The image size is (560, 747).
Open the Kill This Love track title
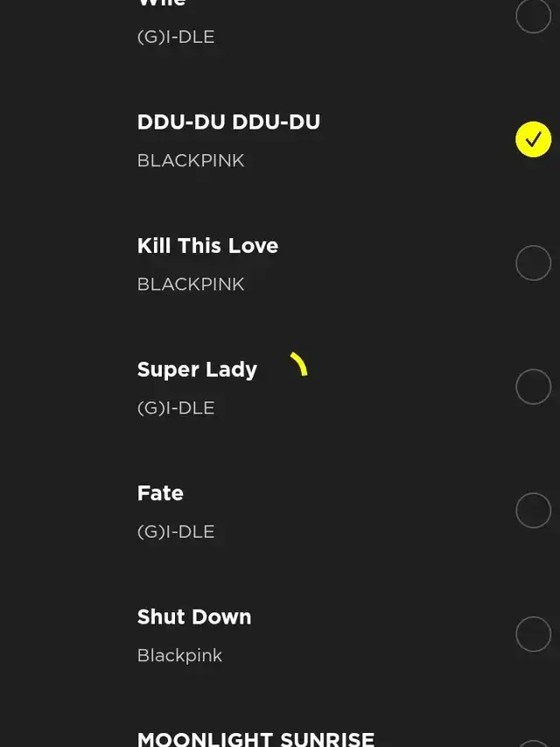tap(207, 246)
